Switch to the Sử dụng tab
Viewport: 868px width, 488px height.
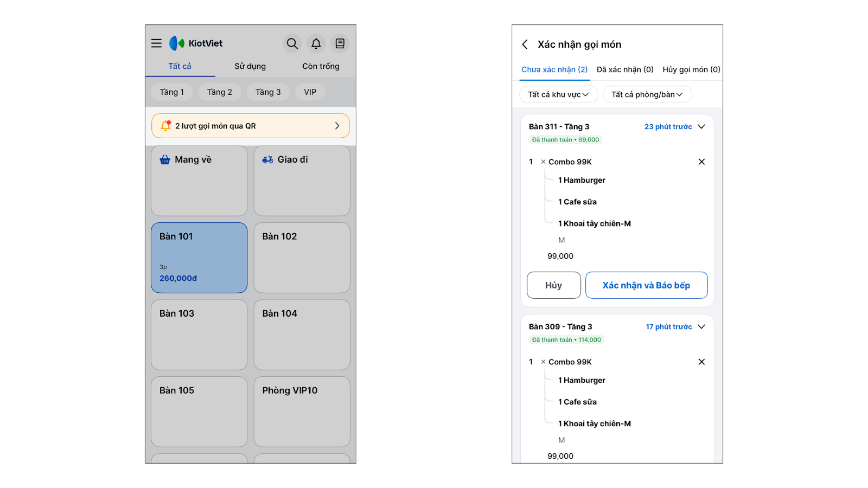coord(250,66)
